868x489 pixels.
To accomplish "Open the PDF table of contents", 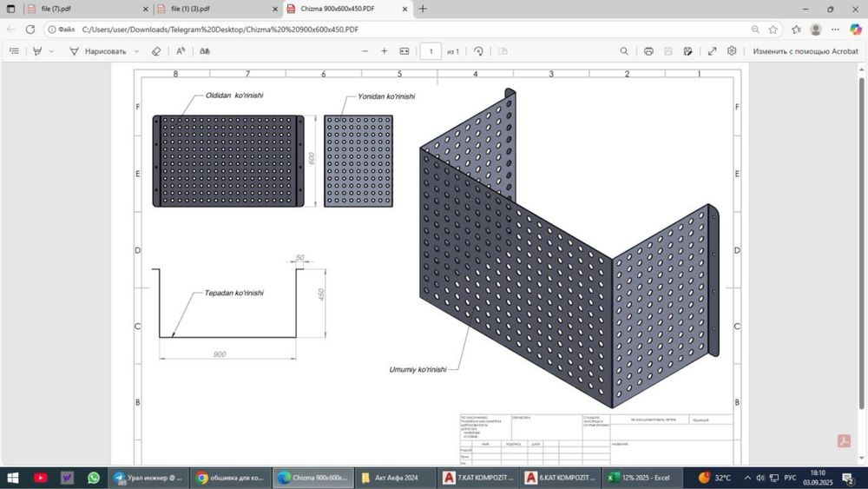I will point(15,51).
